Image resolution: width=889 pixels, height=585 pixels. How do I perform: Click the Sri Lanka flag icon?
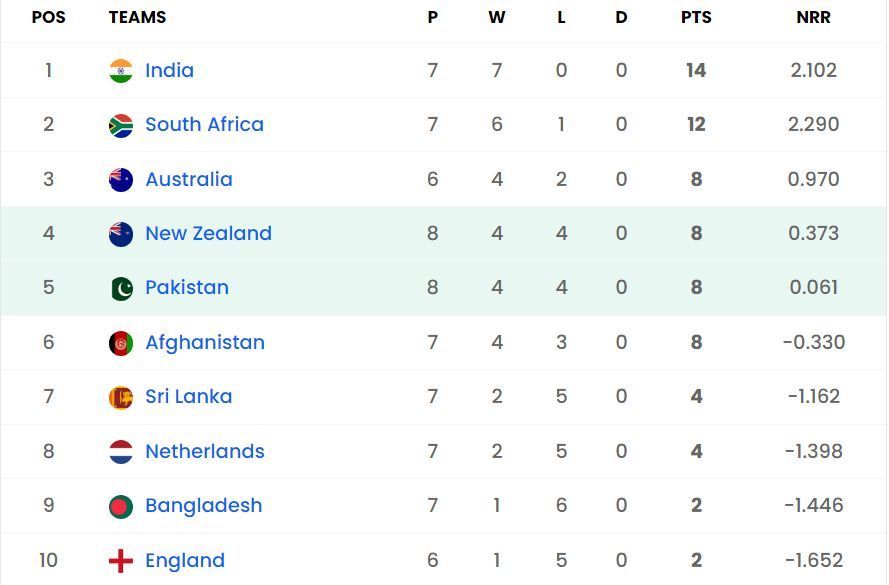[120, 396]
